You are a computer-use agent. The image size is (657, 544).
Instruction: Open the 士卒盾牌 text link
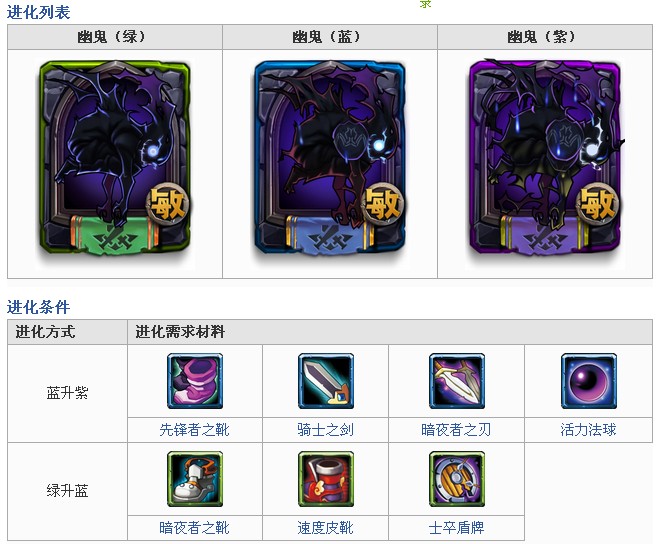click(x=456, y=528)
